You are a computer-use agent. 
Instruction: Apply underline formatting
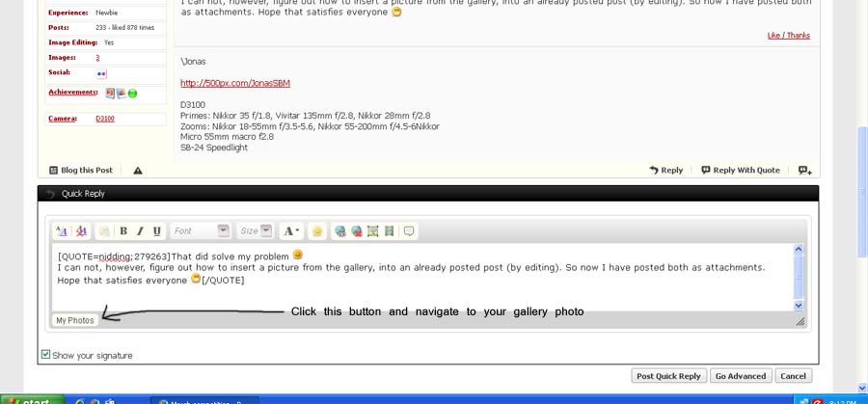pos(157,231)
